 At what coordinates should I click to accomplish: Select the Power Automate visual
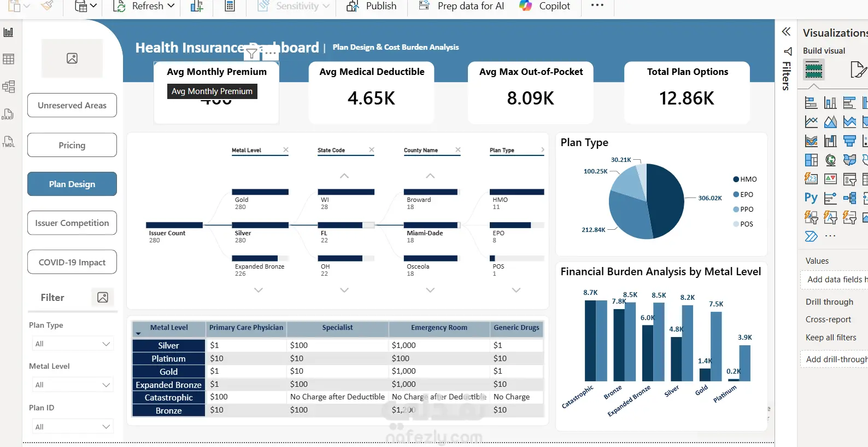point(811,236)
